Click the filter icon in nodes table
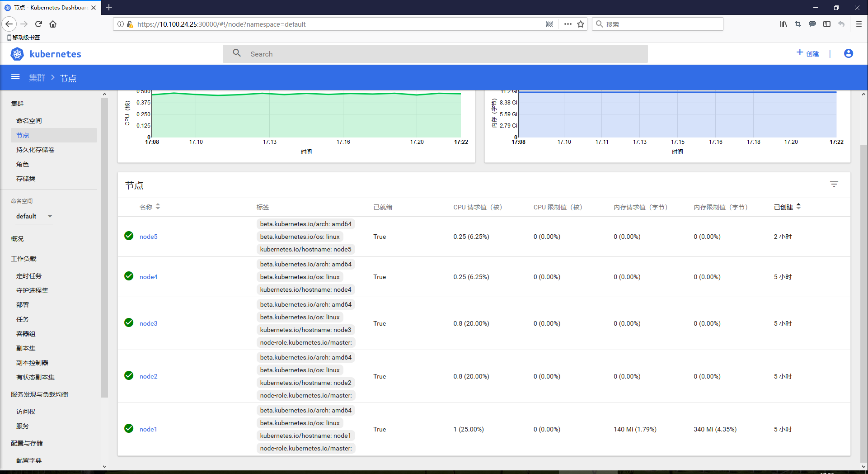Viewport: 868px width, 474px height. [x=834, y=184]
